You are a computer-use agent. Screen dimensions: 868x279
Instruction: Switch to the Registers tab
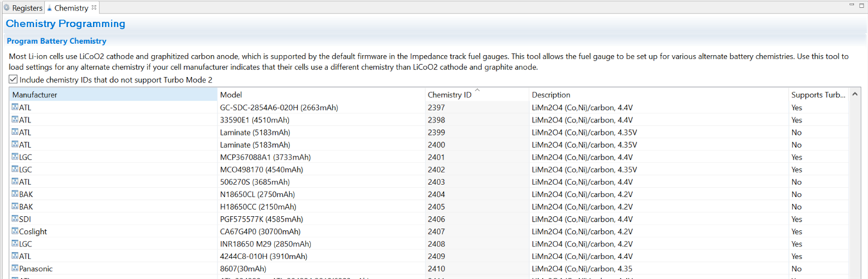23,8
